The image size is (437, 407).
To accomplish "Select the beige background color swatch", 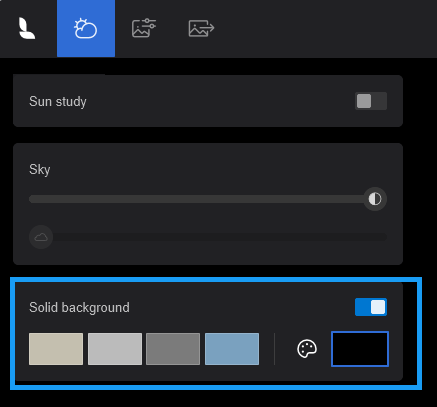I will (56, 349).
